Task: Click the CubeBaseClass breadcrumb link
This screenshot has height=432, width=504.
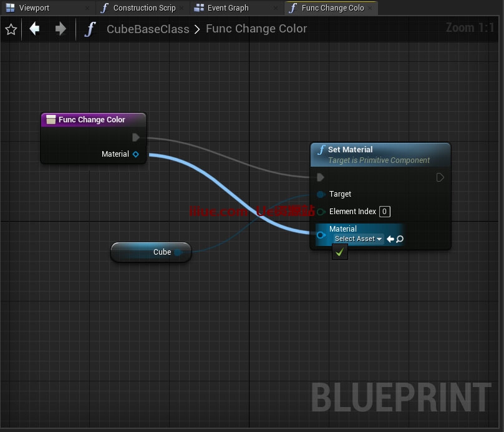Action: tap(148, 29)
